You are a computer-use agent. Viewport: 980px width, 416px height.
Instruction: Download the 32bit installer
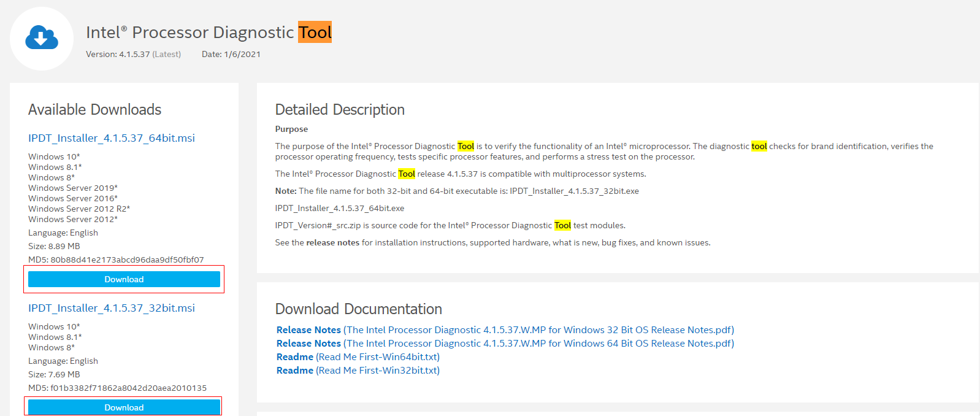coord(124,407)
